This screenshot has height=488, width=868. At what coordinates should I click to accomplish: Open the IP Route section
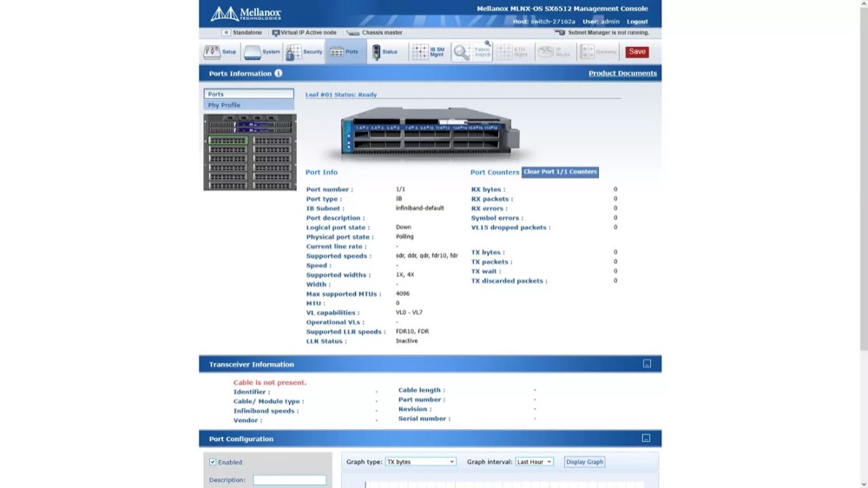click(x=555, y=51)
